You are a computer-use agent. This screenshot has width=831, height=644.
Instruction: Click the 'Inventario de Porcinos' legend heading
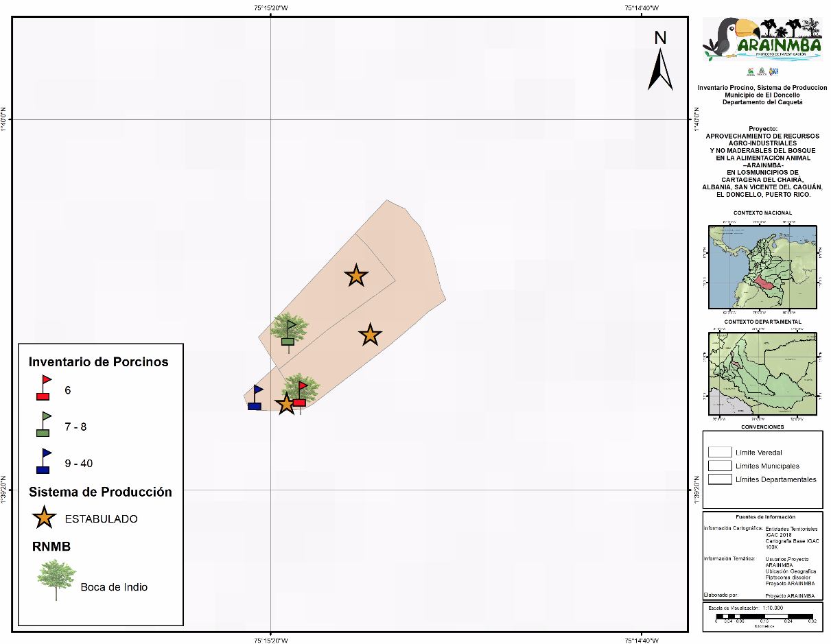[98, 361]
